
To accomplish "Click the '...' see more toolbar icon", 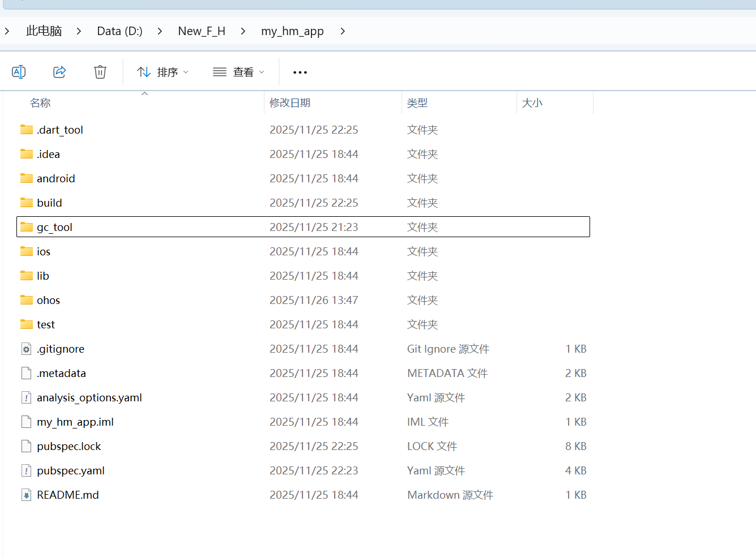I will [300, 72].
